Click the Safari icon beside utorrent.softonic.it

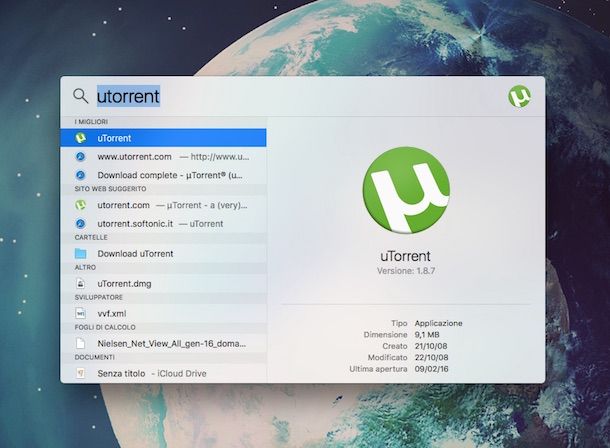81,224
